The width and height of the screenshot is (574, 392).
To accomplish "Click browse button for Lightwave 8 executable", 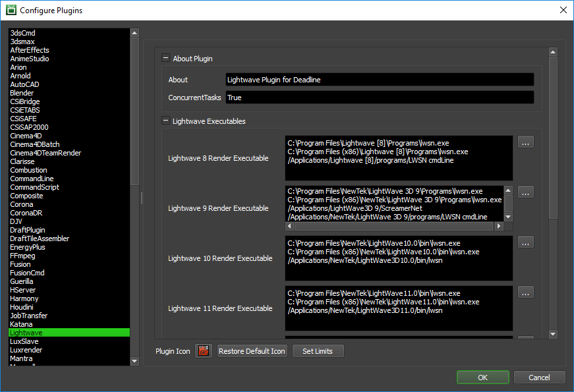I will (x=525, y=142).
